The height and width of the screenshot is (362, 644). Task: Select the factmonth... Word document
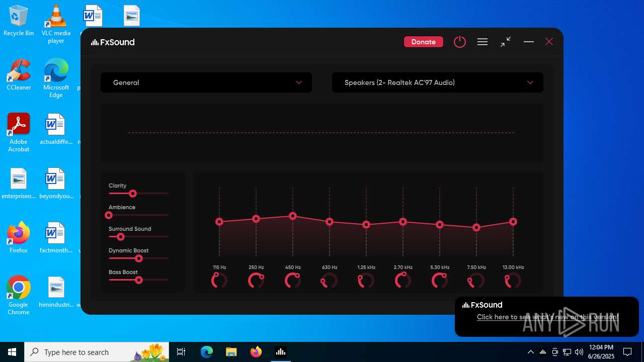tap(56, 238)
